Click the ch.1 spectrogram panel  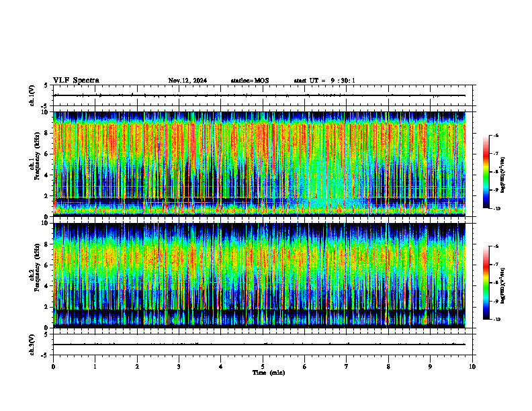click(x=259, y=164)
